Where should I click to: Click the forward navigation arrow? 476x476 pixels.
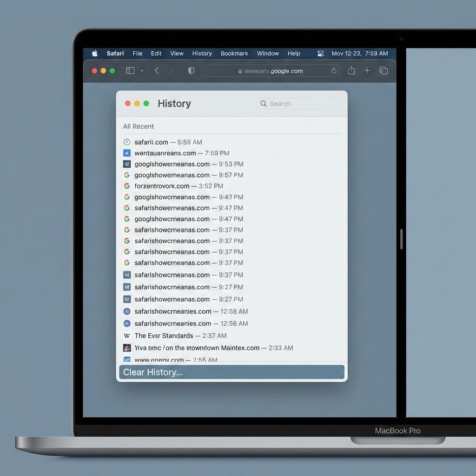[172, 71]
